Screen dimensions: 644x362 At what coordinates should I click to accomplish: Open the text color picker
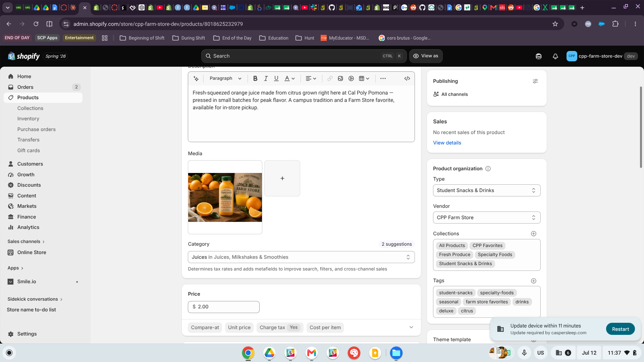click(x=289, y=78)
